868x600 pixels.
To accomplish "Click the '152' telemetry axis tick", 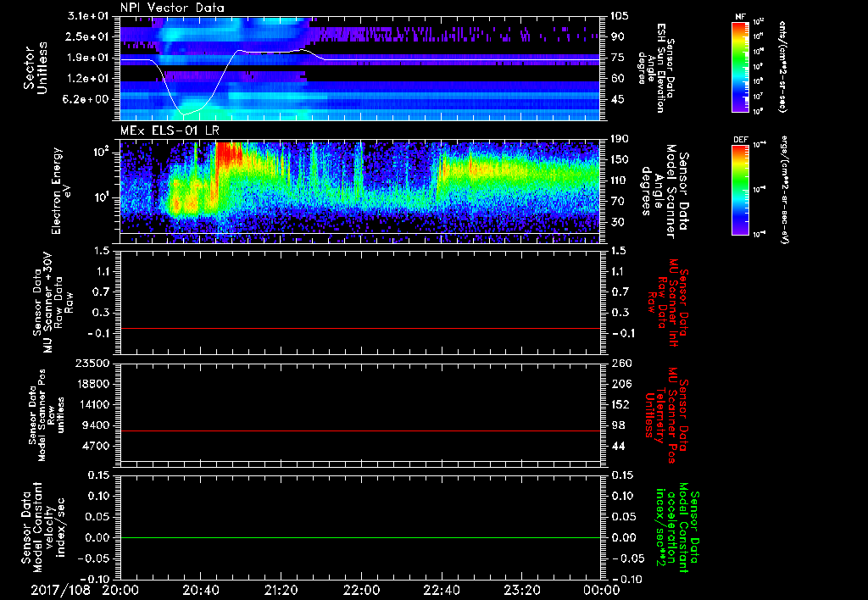I will point(620,404).
